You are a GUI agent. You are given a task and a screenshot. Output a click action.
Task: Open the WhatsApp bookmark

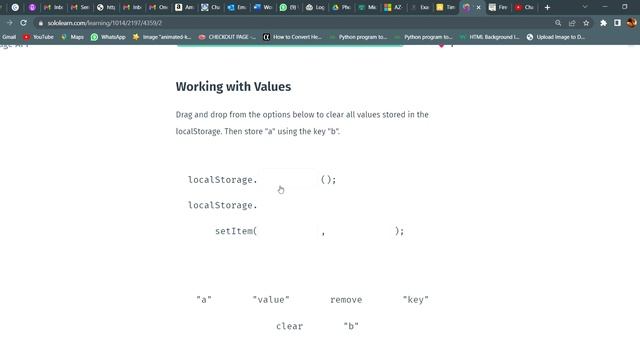coord(108,37)
